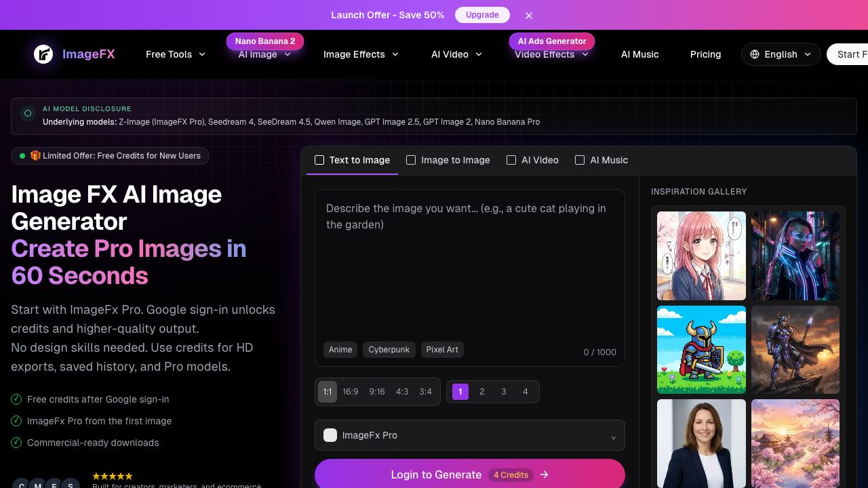Click checkmark icon beside ImageFx Pro from first image
The image size is (868, 488).
16,421
